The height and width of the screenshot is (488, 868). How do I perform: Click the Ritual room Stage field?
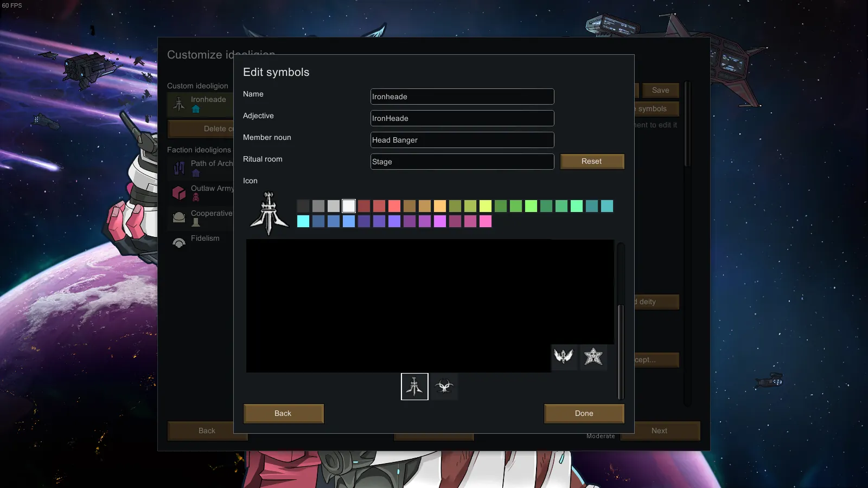pos(462,162)
